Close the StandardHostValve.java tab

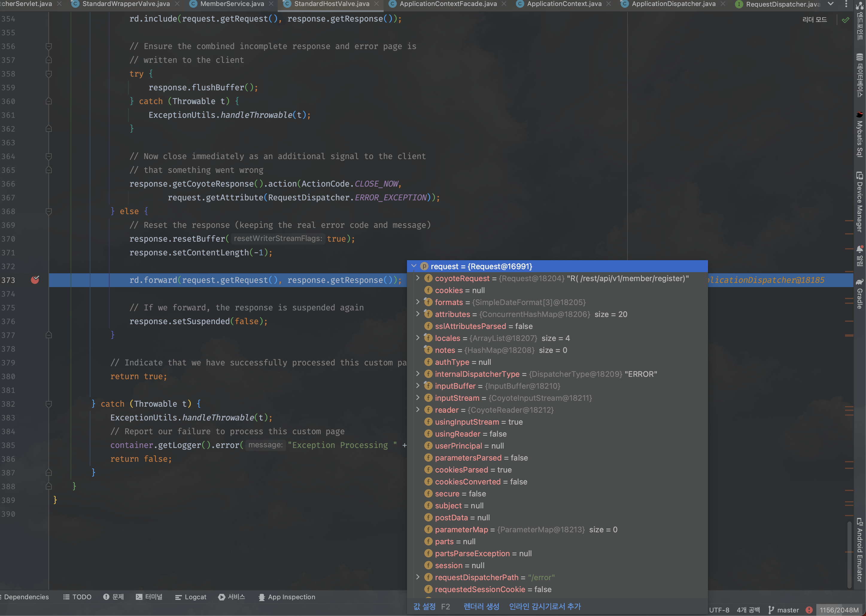click(376, 4)
